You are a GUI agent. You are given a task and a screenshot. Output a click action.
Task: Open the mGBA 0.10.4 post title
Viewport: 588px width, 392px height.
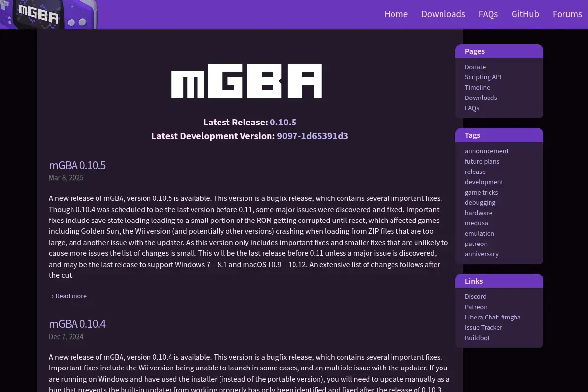tap(77, 324)
